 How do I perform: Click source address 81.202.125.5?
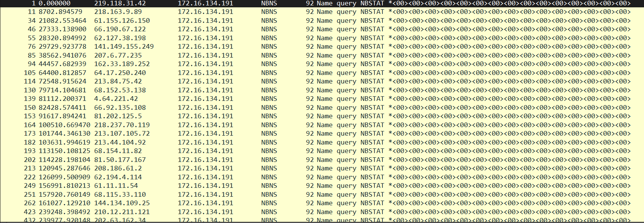[x=118, y=116]
